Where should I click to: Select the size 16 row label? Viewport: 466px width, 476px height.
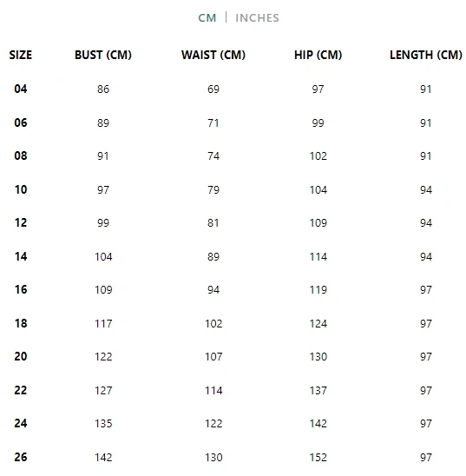click(21, 289)
